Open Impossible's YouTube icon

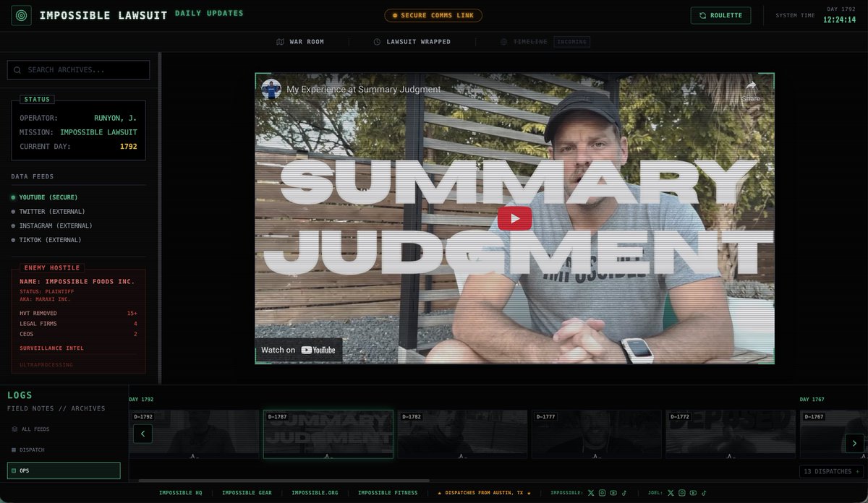[613, 493]
